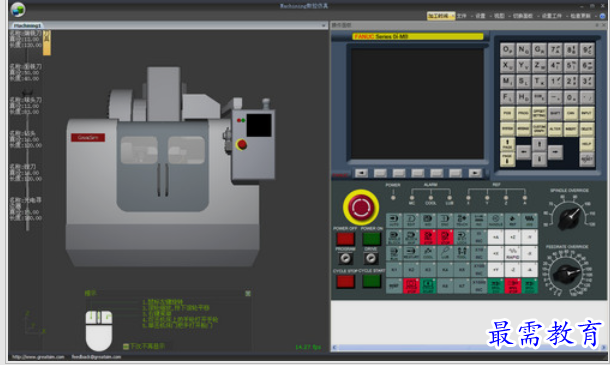Open the greatsim.com website link

(x=38, y=357)
